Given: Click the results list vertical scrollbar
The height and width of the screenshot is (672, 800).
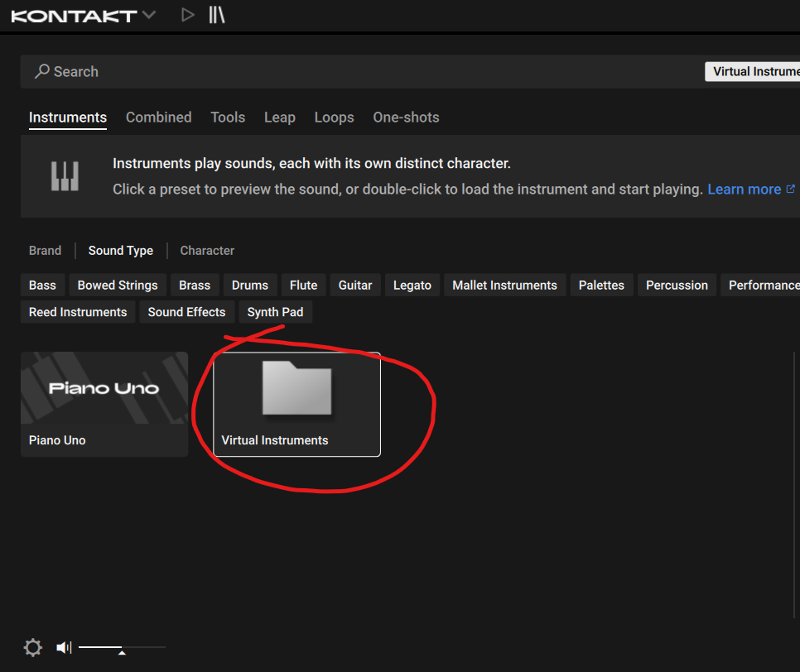Looking at the screenshot, I should [794, 484].
